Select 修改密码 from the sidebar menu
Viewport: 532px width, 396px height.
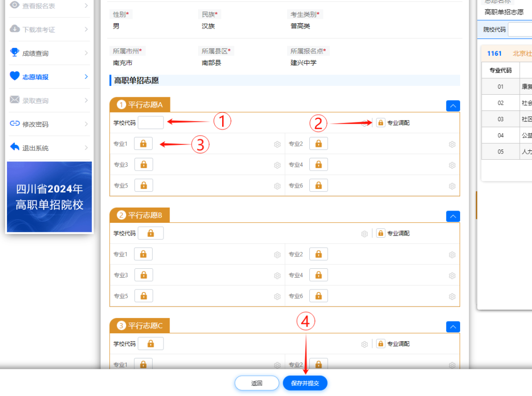click(48, 124)
